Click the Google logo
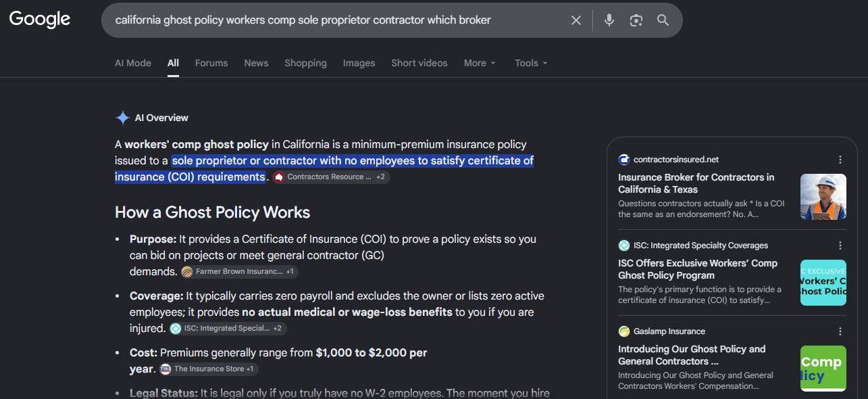Viewport: 868px width, 399px height. [x=40, y=20]
